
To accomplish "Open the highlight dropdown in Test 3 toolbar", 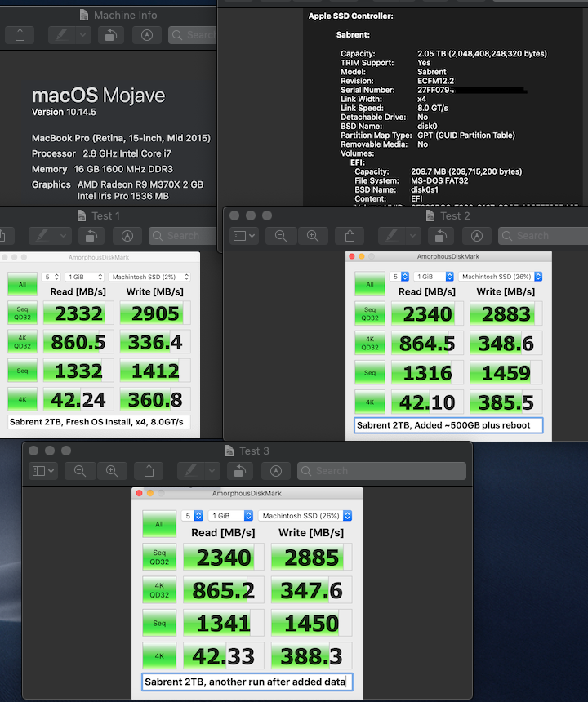I will pyautogui.click(x=212, y=470).
